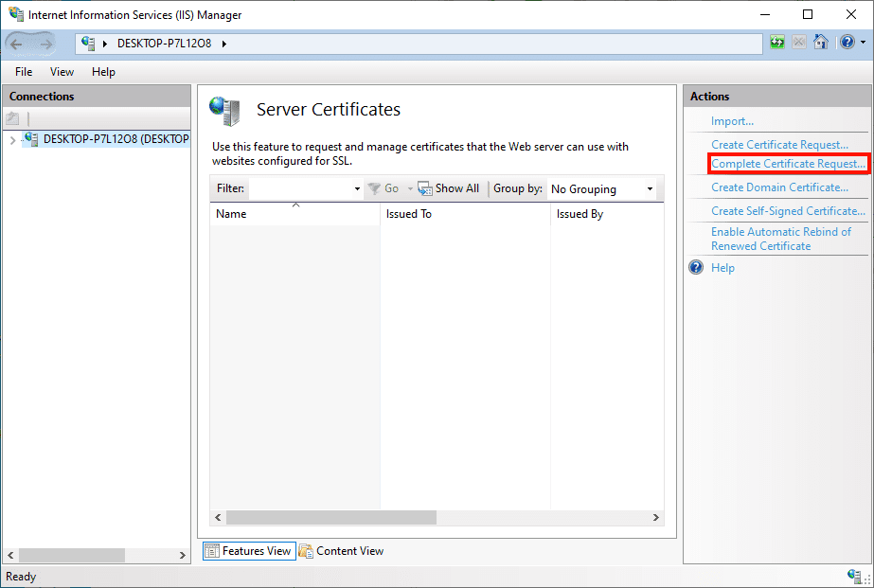Click the green refresh icon in the address bar

point(776,42)
